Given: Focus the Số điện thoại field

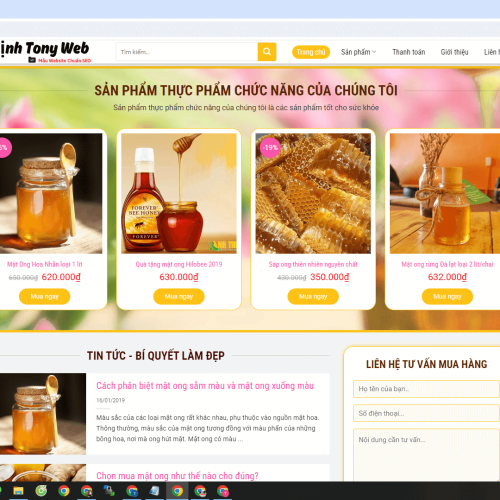Looking at the screenshot, I should 426,413.
